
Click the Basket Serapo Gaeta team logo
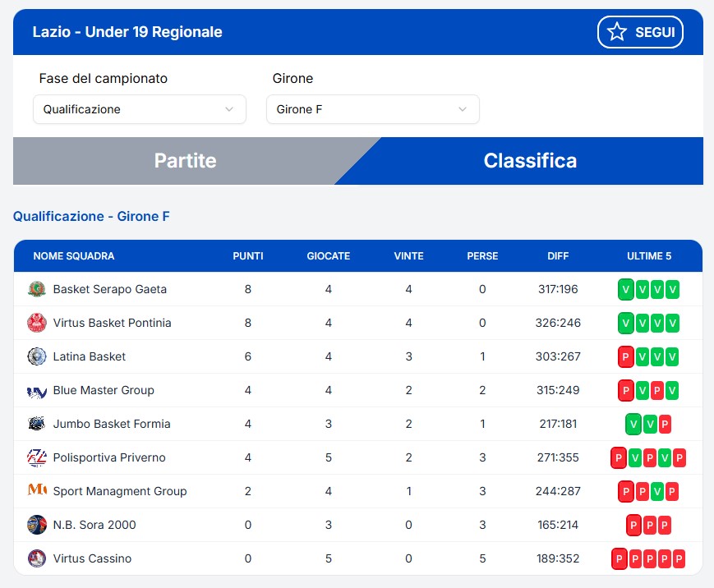[37, 289]
